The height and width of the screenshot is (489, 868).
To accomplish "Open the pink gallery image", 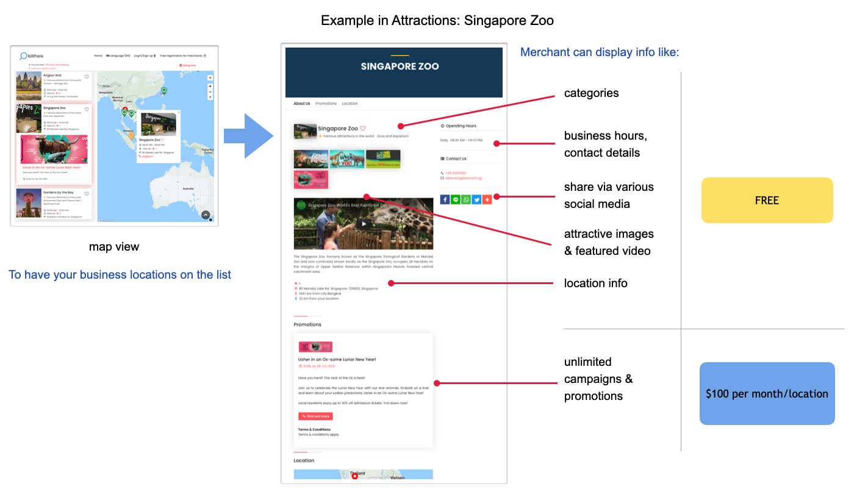I will [x=310, y=180].
